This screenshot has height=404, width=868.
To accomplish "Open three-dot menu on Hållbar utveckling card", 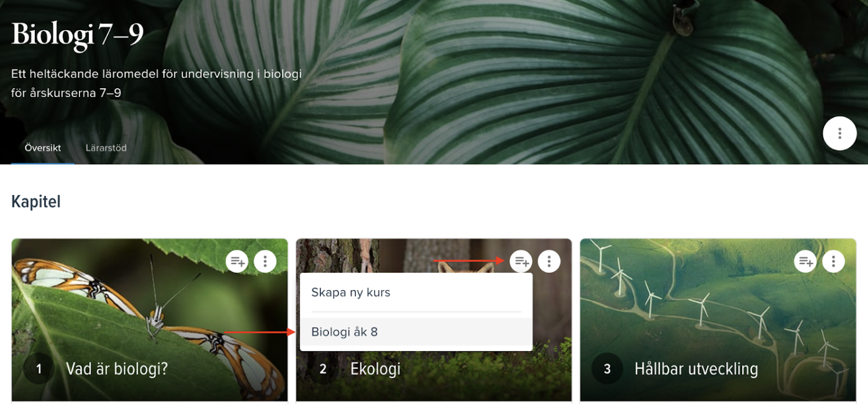I will pyautogui.click(x=834, y=261).
